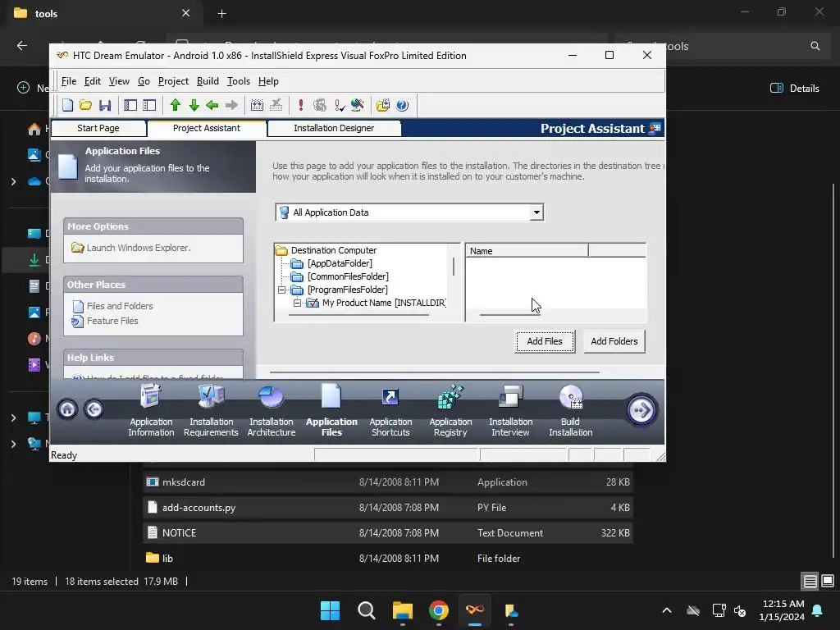Click the green back arrow toolbar icon

[x=212, y=105]
